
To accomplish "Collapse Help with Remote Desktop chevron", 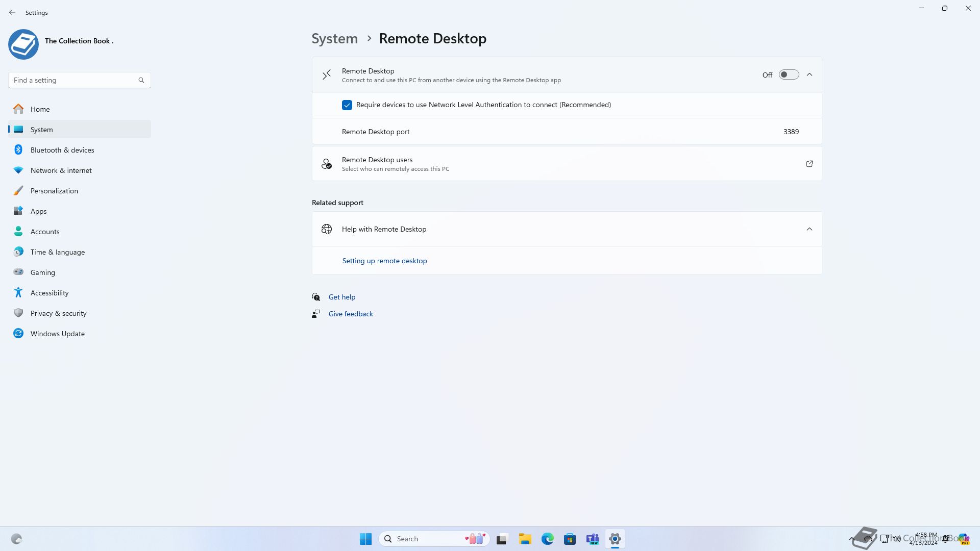I will click(x=810, y=229).
